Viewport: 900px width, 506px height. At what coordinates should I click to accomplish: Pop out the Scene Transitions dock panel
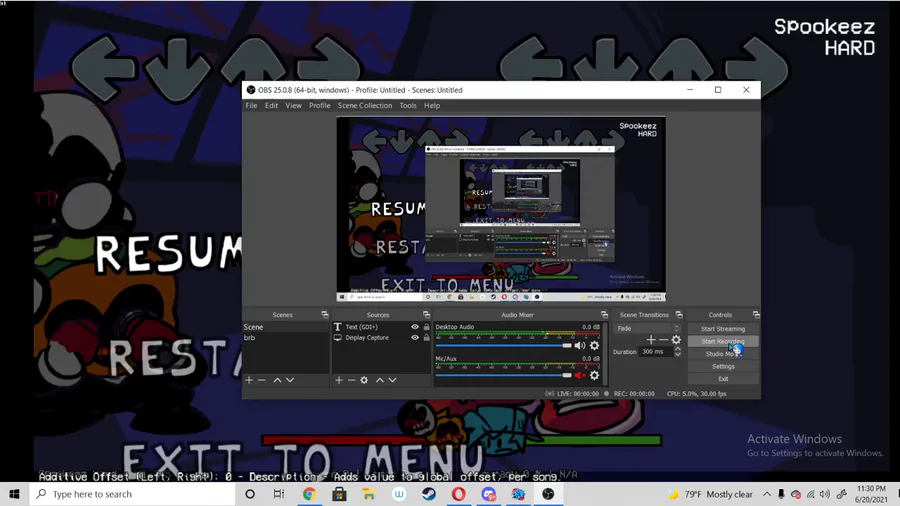[x=679, y=314]
